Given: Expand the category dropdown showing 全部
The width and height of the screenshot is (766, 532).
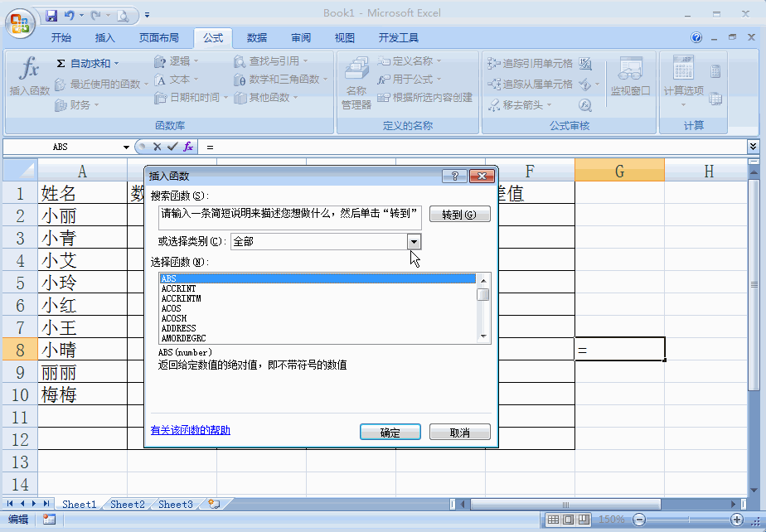Looking at the screenshot, I should point(414,241).
